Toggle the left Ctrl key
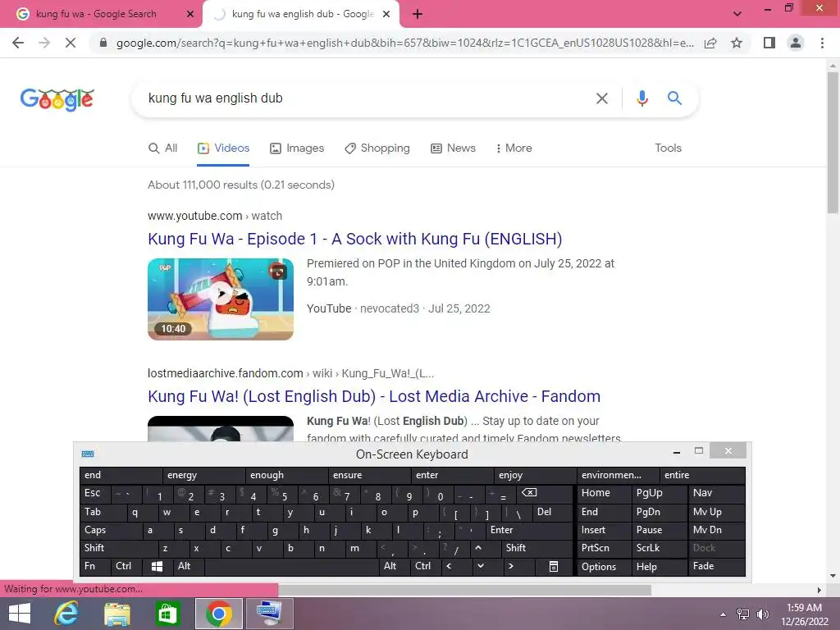The image size is (840, 630). coord(126,566)
